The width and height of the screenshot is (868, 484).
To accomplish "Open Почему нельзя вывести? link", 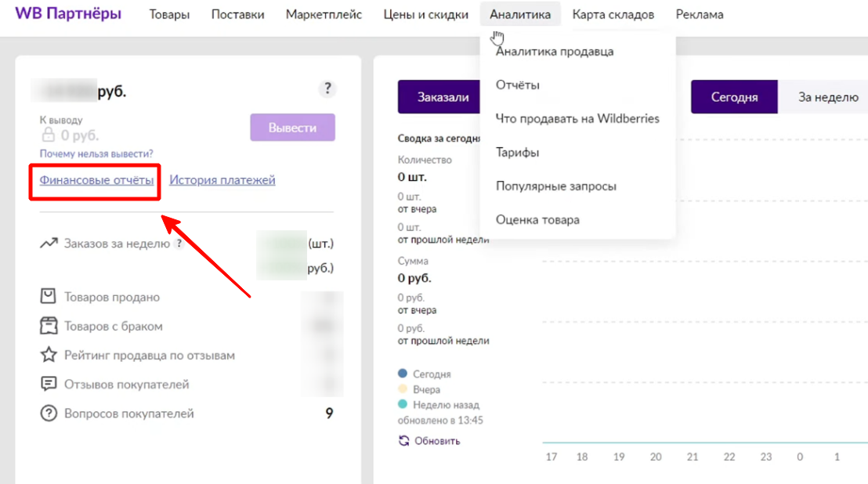I will (96, 154).
